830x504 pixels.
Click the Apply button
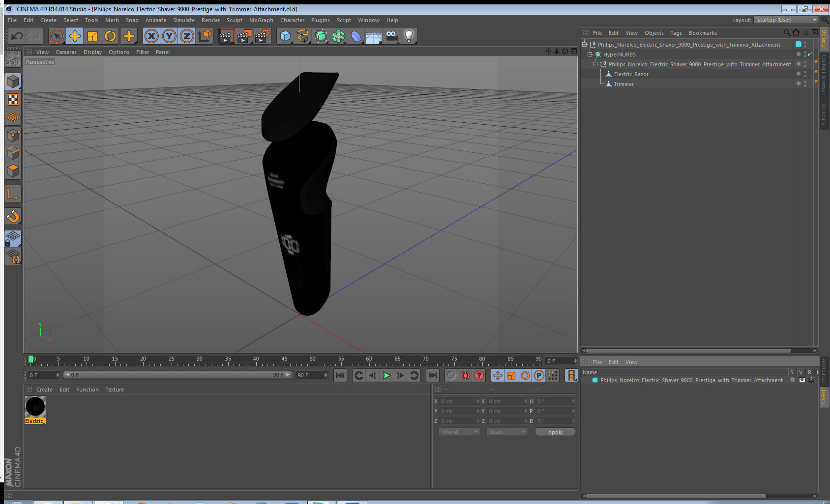point(555,432)
